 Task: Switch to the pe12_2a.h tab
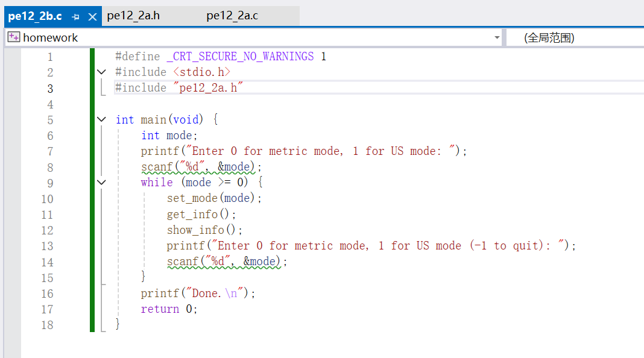tap(133, 16)
